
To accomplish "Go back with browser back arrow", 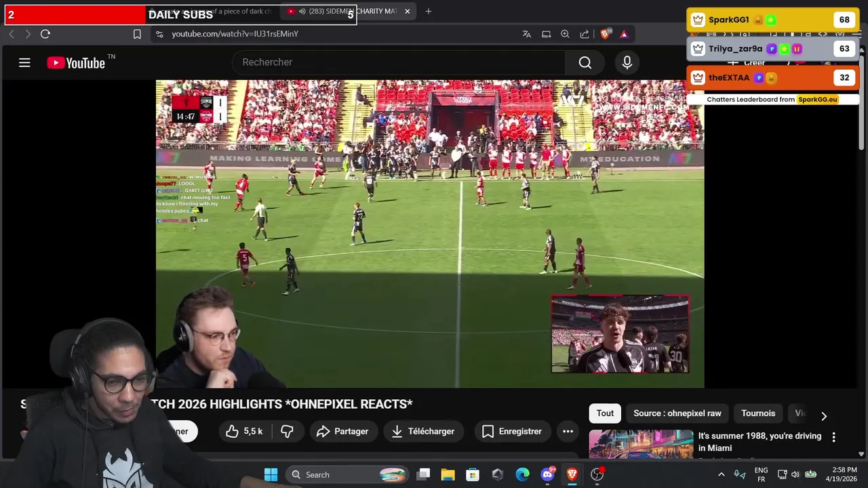I will pos(12,34).
